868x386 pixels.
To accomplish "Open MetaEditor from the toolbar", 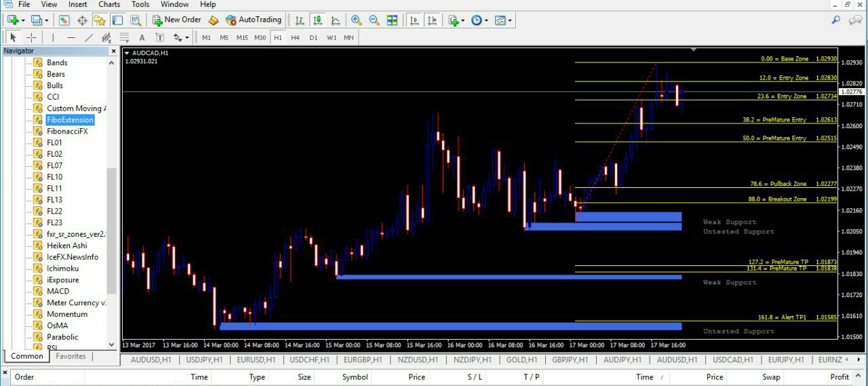I will pos(214,20).
